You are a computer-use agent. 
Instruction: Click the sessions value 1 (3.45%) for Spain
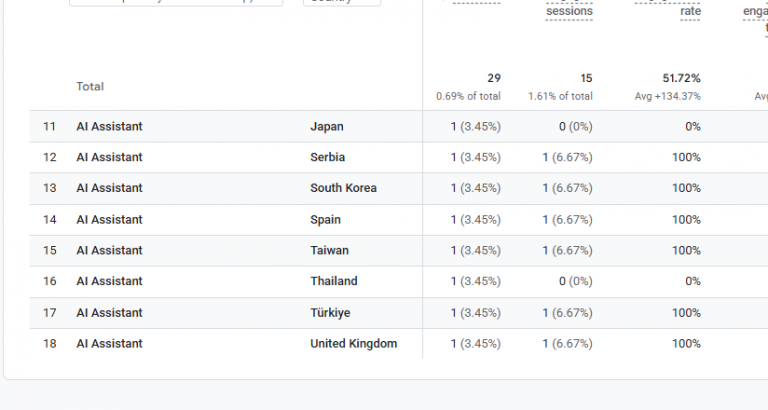click(x=476, y=220)
